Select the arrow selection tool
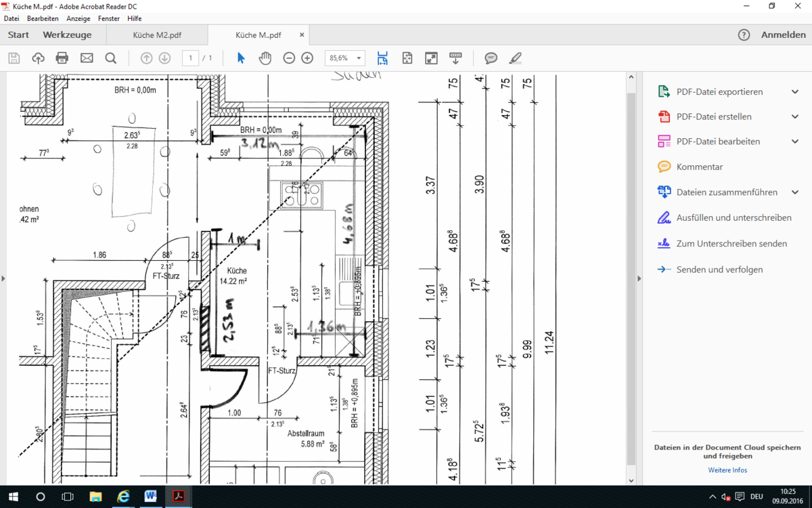Image resolution: width=812 pixels, height=508 pixels. tap(241, 58)
